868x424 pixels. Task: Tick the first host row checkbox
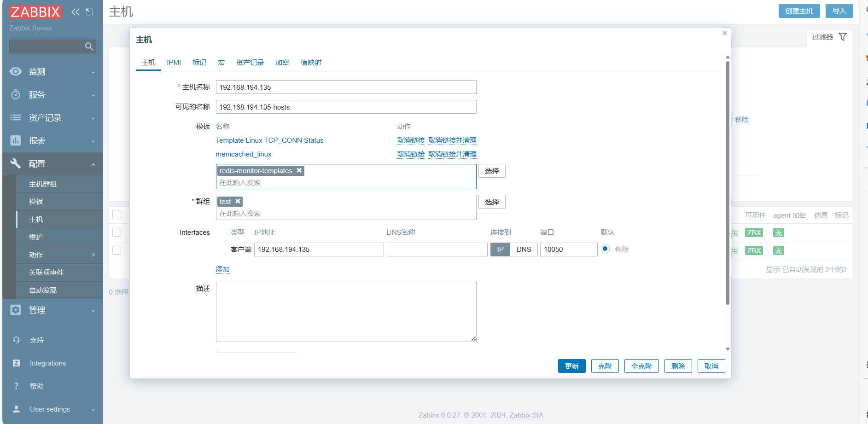[117, 232]
